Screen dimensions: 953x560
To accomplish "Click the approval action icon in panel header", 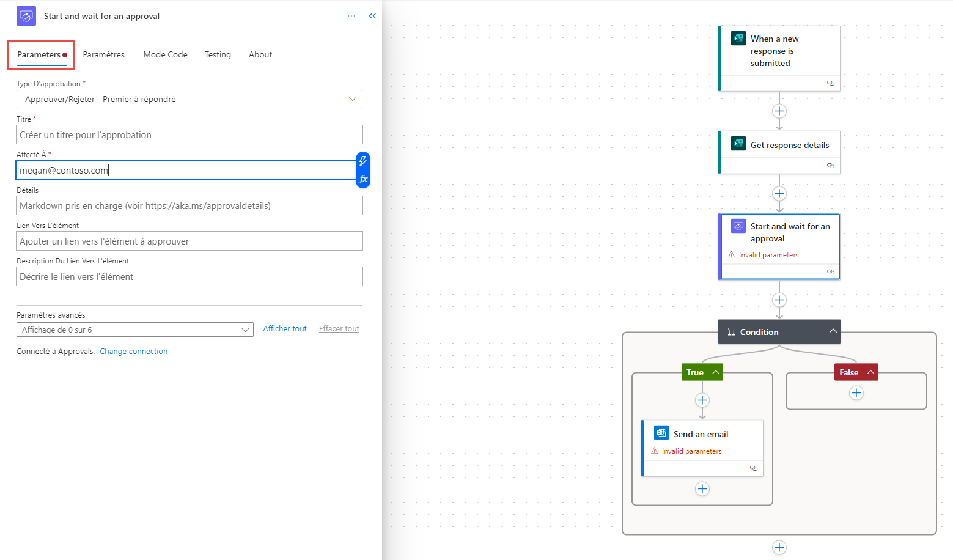I will pos(26,16).
